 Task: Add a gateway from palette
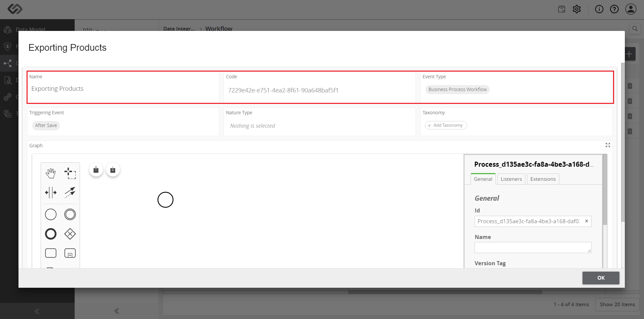(70, 234)
